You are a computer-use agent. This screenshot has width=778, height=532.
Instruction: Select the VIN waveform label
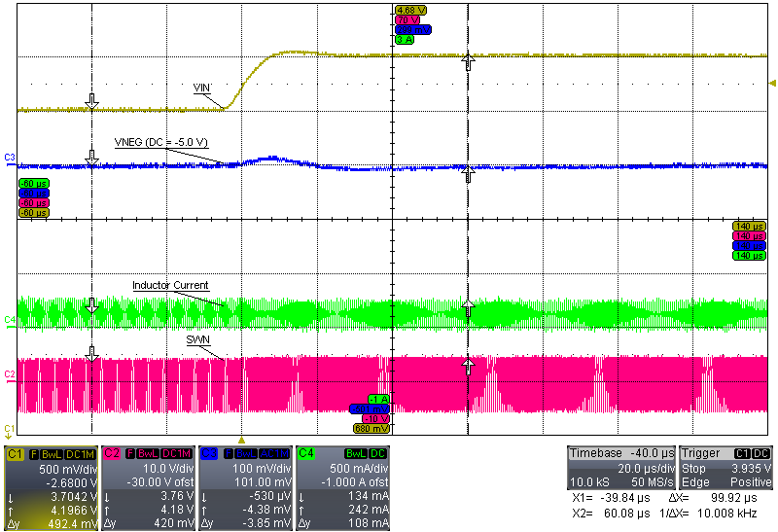(201, 89)
